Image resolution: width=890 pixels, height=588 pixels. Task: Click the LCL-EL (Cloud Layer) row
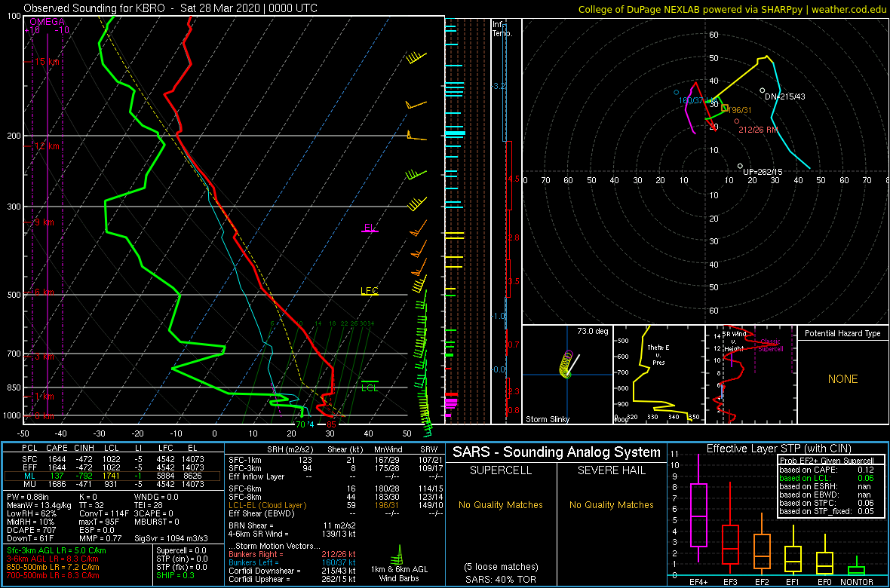(x=335, y=505)
